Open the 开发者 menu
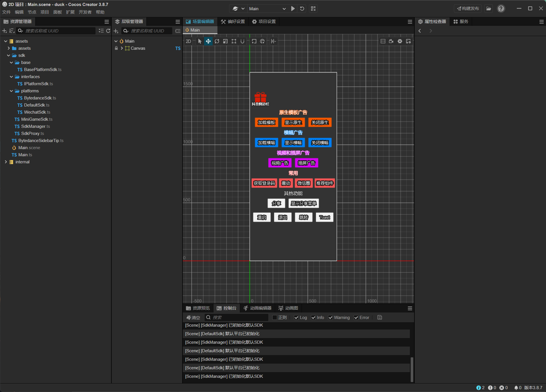This screenshot has width=546, height=392. coord(85,12)
